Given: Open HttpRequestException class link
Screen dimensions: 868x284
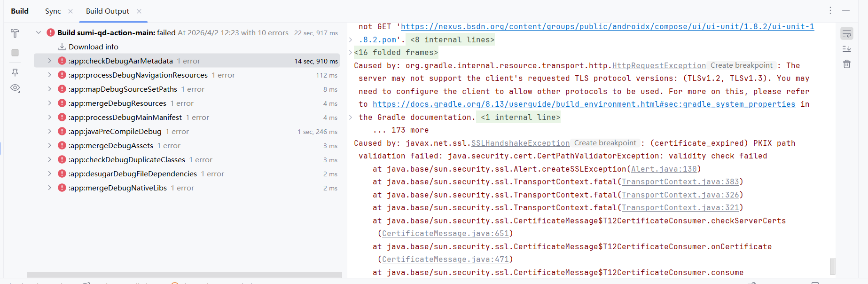Looking at the screenshot, I should [659, 66].
